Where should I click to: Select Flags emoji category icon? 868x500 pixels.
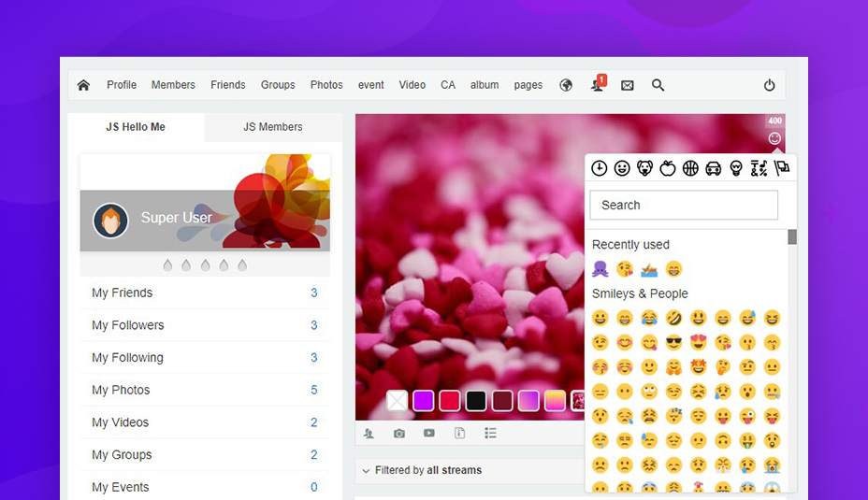pyautogui.click(x=782, y=167)
